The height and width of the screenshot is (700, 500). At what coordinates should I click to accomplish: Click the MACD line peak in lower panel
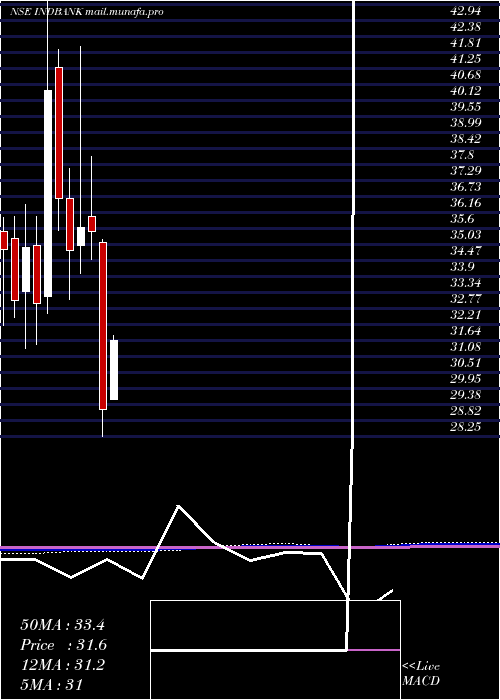(x=179, y=506)
